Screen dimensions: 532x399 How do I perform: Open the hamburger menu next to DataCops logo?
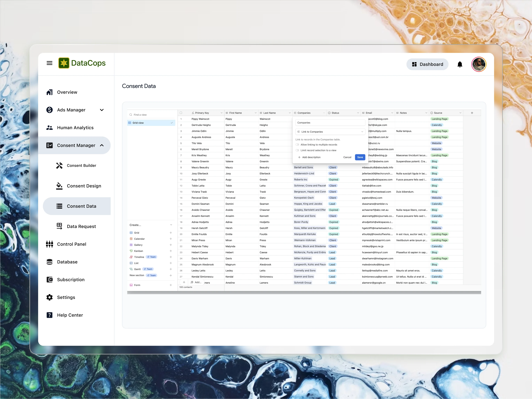[x=50, y=63]
